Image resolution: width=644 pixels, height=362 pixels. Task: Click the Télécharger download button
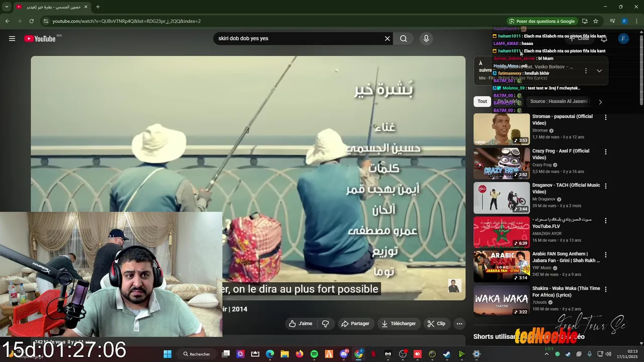coord(398,324)
